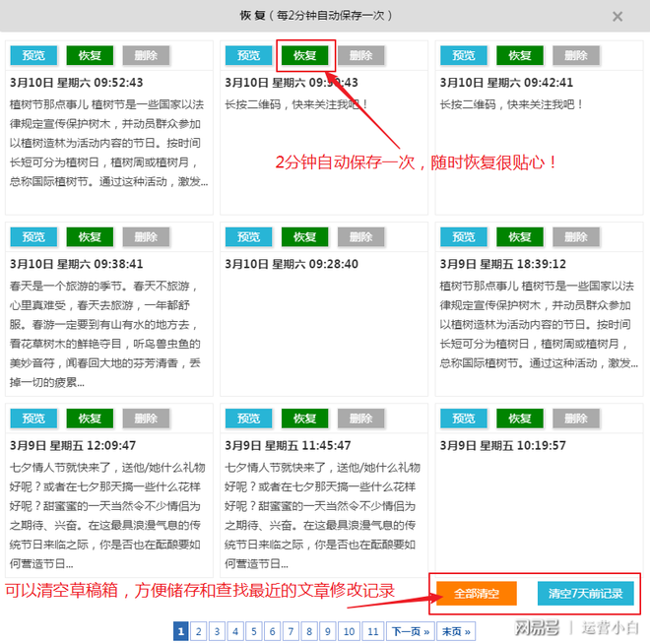Select current page 1
This screenshot has width=650, height=644.
(181, 631)
